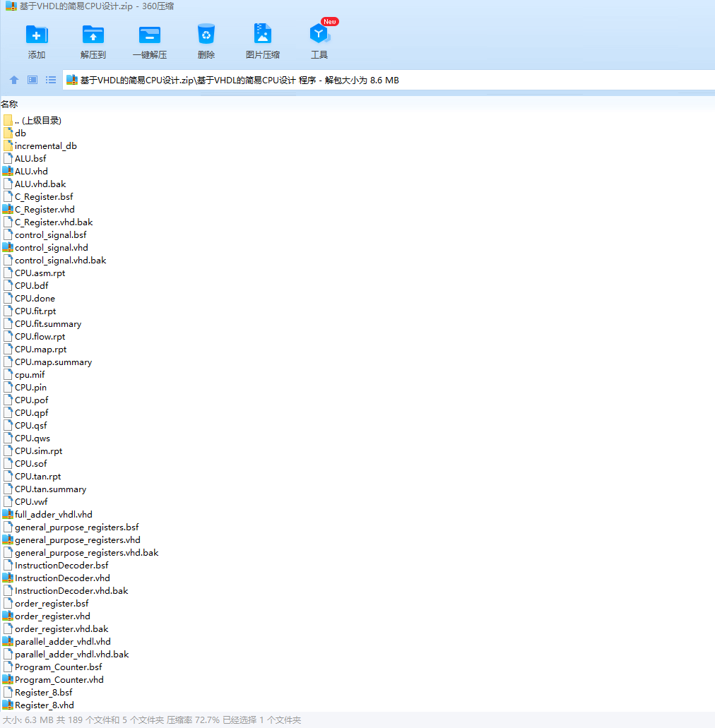Select file CPU.qpf

pos(32,413)
